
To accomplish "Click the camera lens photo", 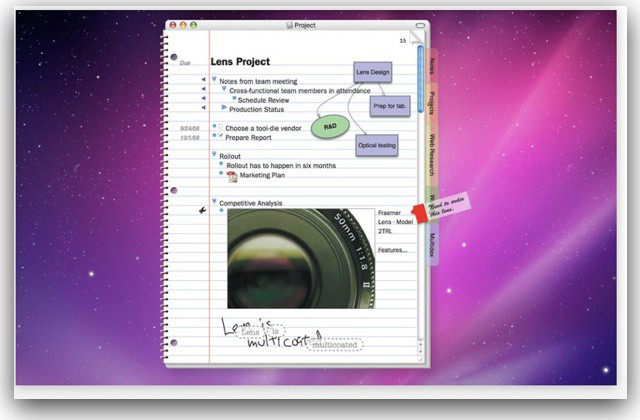I will pos(301,258).
